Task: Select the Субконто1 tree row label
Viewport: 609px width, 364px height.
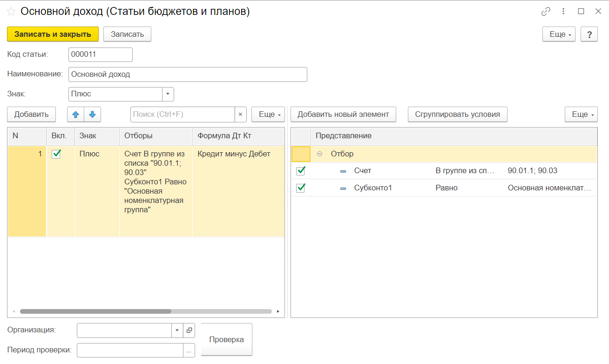Action: [373, 188]
